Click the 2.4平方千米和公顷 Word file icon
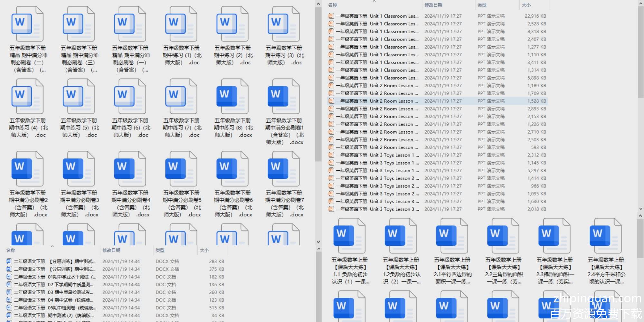644x322 pixels. click(x=605, y=236)
